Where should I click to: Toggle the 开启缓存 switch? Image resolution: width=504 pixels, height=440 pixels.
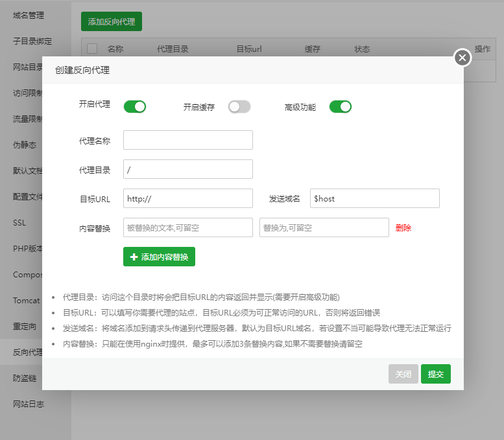(x=239, y=107)
